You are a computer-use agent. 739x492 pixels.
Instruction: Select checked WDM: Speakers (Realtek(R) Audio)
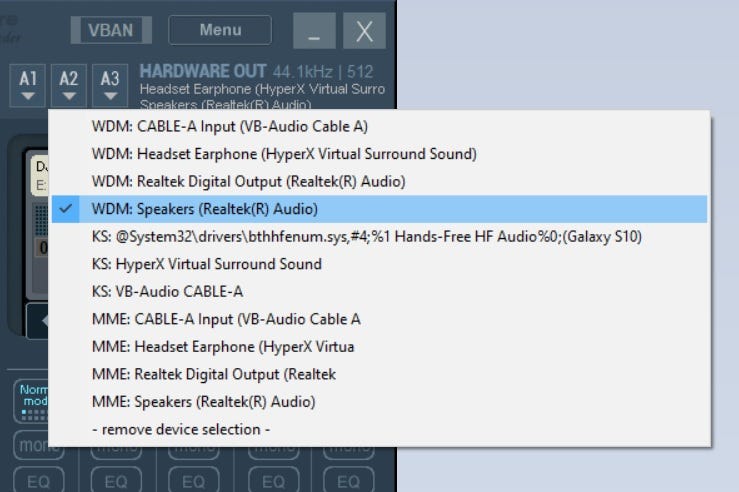379,209
